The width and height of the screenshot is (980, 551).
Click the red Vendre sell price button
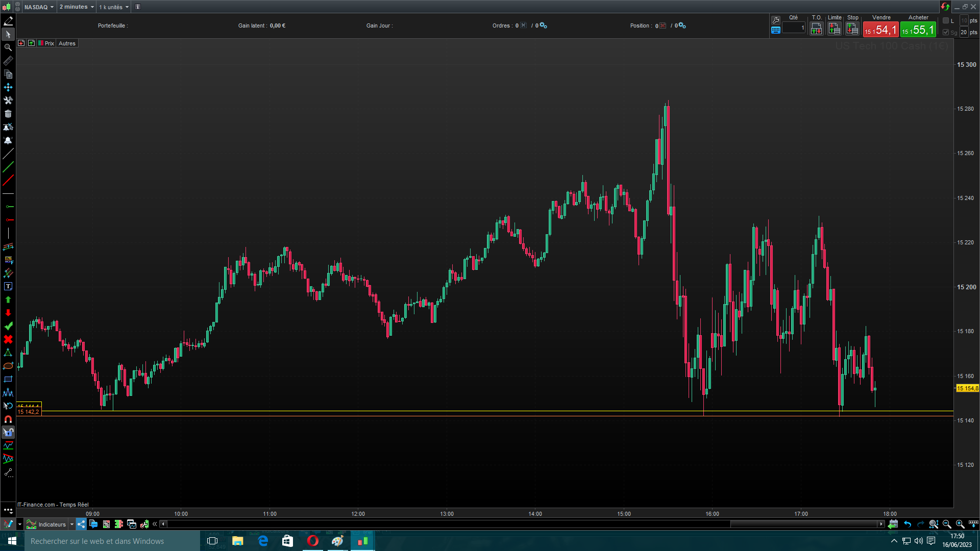click(x=880, y=30)
